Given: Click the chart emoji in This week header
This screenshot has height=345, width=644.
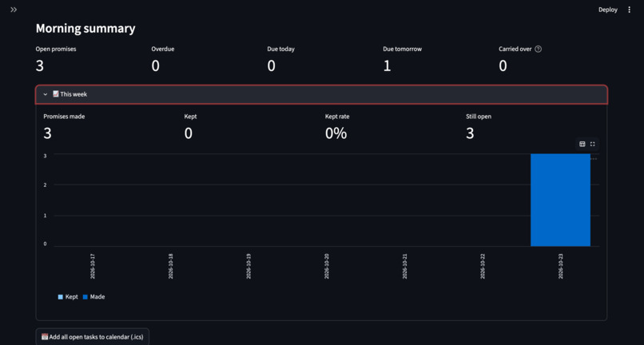Looking at the screenshot, I should 56,94.
